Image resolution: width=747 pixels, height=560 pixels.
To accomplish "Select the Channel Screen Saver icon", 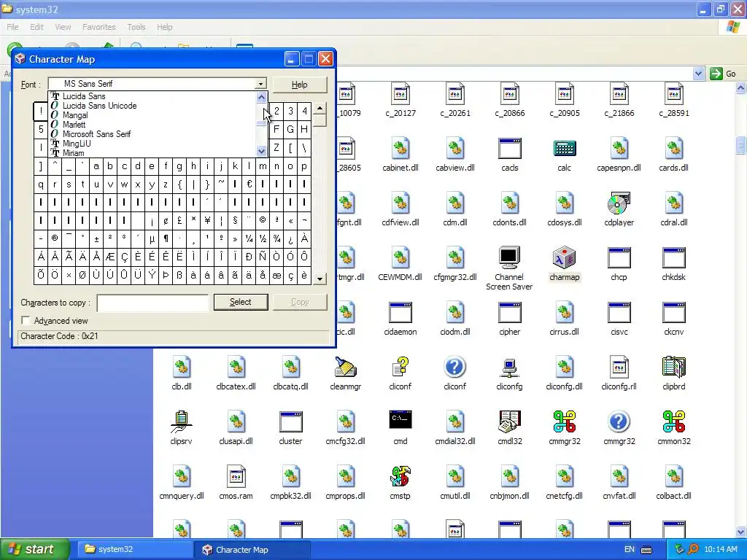I will 509,257.
